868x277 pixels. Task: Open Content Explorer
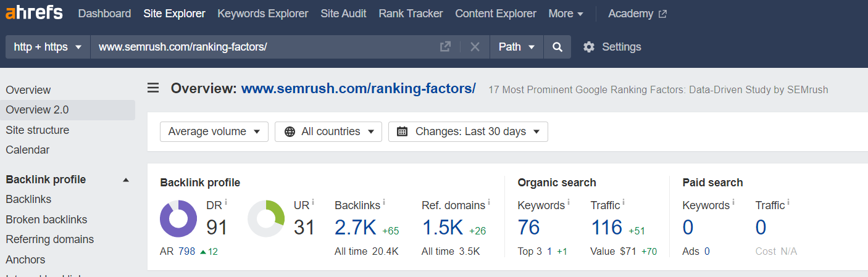[x=496, y=14]
